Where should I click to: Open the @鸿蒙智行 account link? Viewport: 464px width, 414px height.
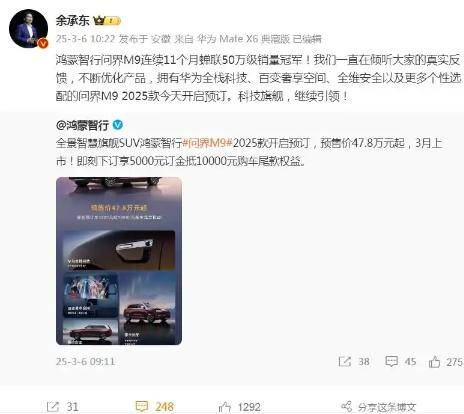(83, 125)
